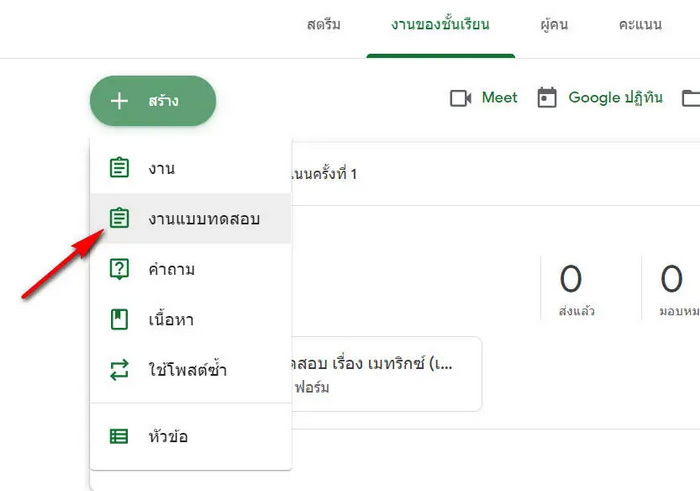Click the folder icon beside Google ปฏิทิน

[690, 98]
